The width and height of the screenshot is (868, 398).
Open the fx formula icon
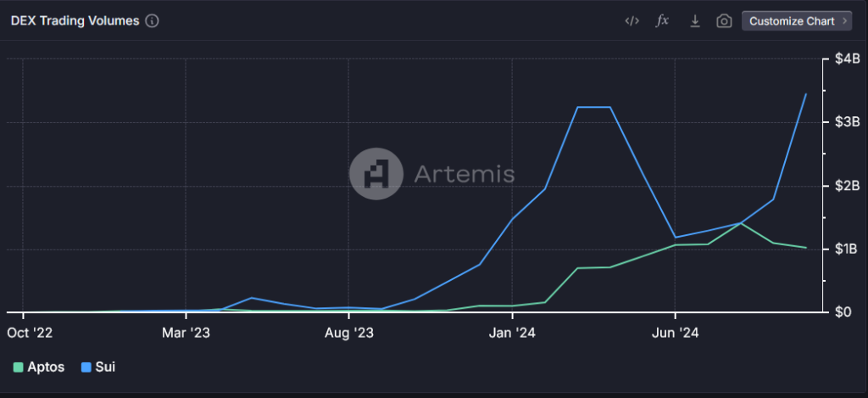pyautogui.click(x=662, y=21)
